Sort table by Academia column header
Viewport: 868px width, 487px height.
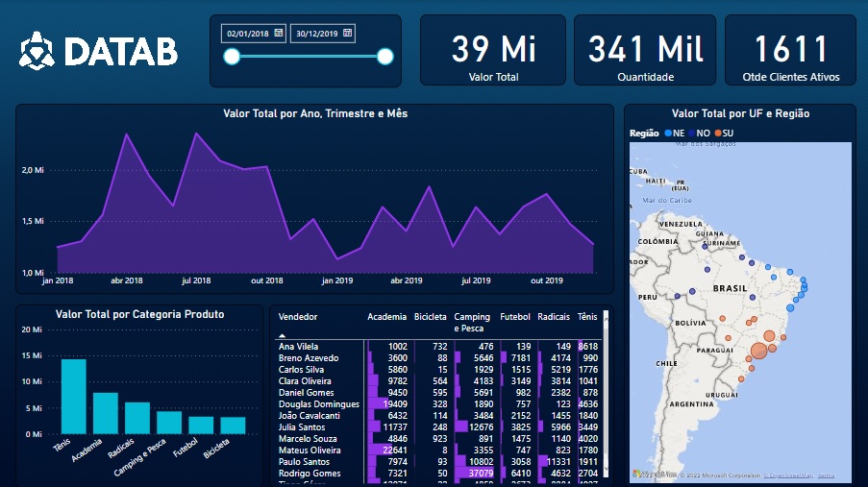pos(386,316)
